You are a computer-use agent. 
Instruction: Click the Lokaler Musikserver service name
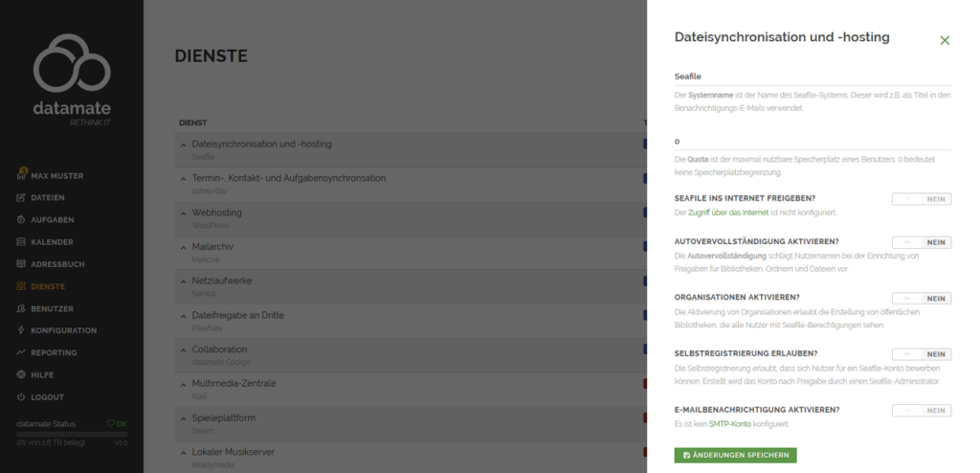[234, 452]
